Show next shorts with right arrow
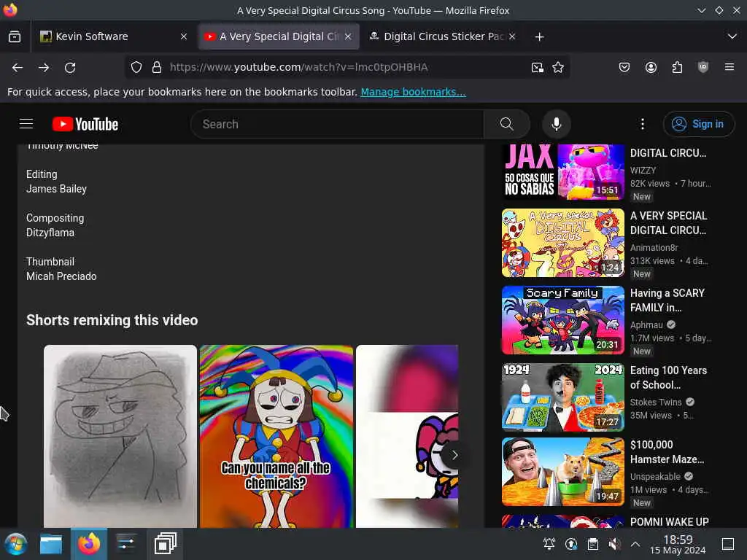This screenshot has height=560, width=747. 454,455
